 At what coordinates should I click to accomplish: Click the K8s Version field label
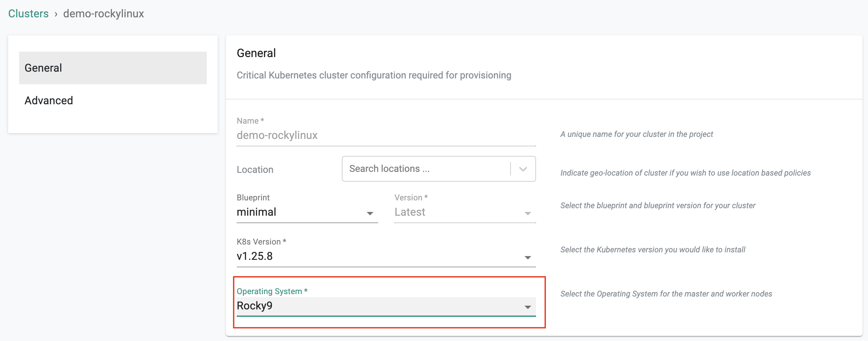point(262,241)
